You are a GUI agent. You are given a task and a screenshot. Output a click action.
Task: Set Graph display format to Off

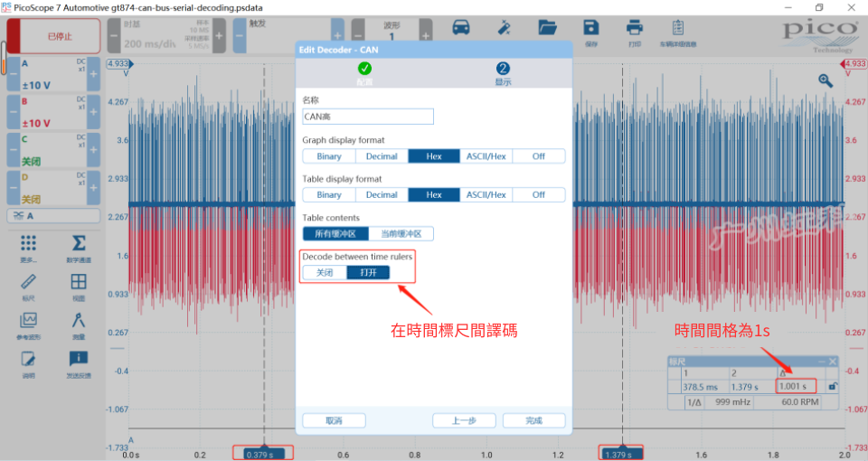[539, 156]
